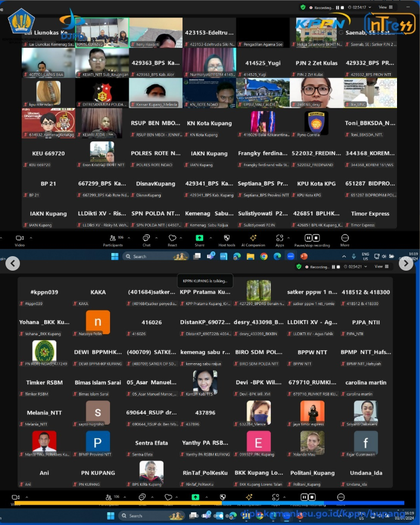420x525 pixels.
Task: Go to the previous slide with the left arrow
Action: pyautogui.click(x=13, y=263)
